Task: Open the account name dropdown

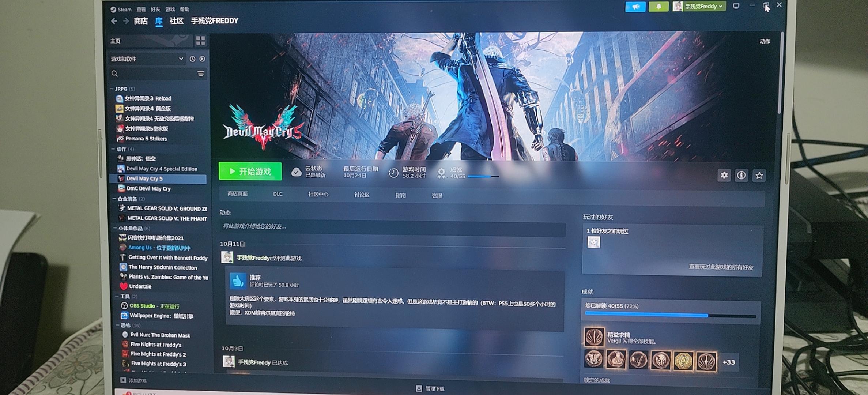Action: click(699, 7)
